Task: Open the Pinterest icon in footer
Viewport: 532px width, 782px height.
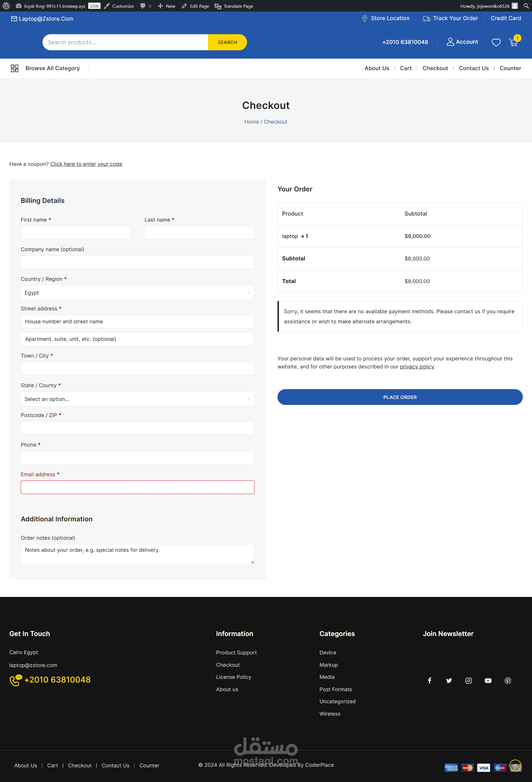Action: [508, 680]
